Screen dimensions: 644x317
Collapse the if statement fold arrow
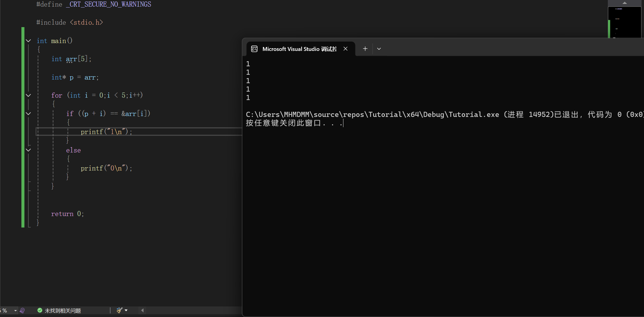pos(28,114)
